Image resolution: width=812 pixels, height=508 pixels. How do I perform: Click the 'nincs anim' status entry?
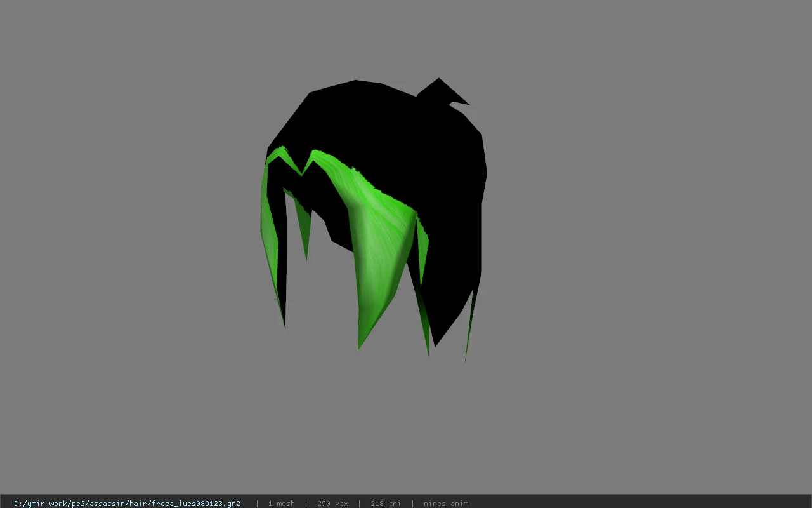pyautogui.click(x=446, y=504)
